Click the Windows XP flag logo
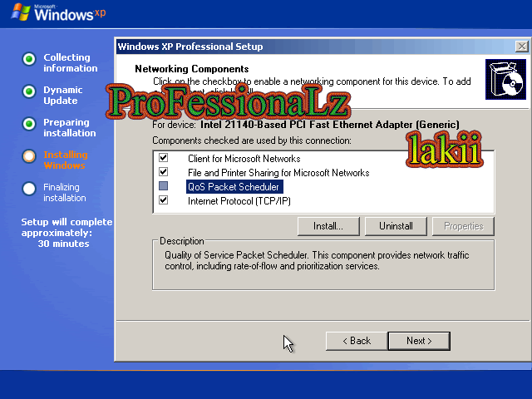Viewport: 532px width, 399px height. (x=21, y=12)
